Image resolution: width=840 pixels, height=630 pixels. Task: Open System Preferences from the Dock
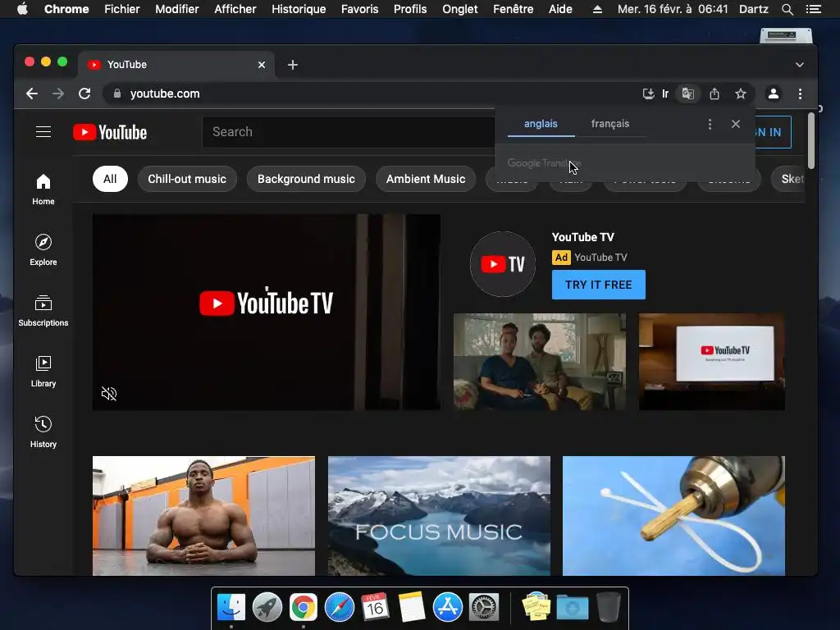(484, 608)
